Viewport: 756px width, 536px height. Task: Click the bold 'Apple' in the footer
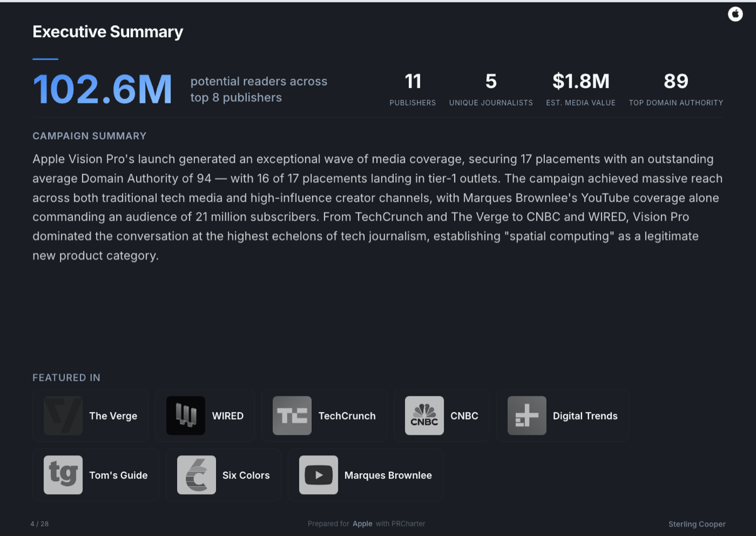click(362, 524)
